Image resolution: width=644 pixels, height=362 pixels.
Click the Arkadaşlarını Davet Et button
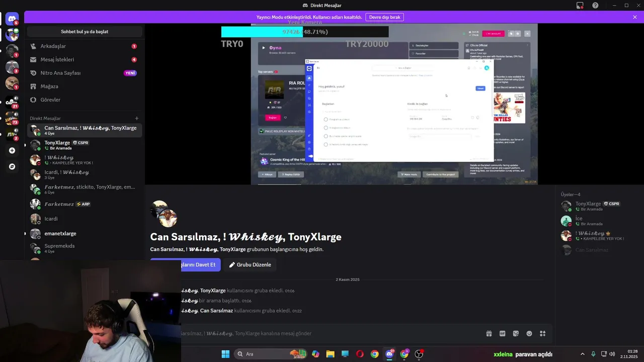(x=185, y=264)
